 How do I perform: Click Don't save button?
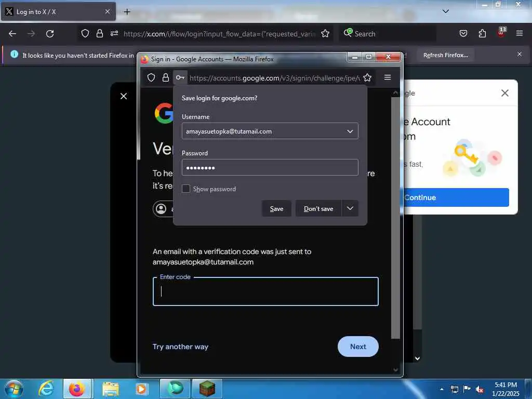point(318,209)
